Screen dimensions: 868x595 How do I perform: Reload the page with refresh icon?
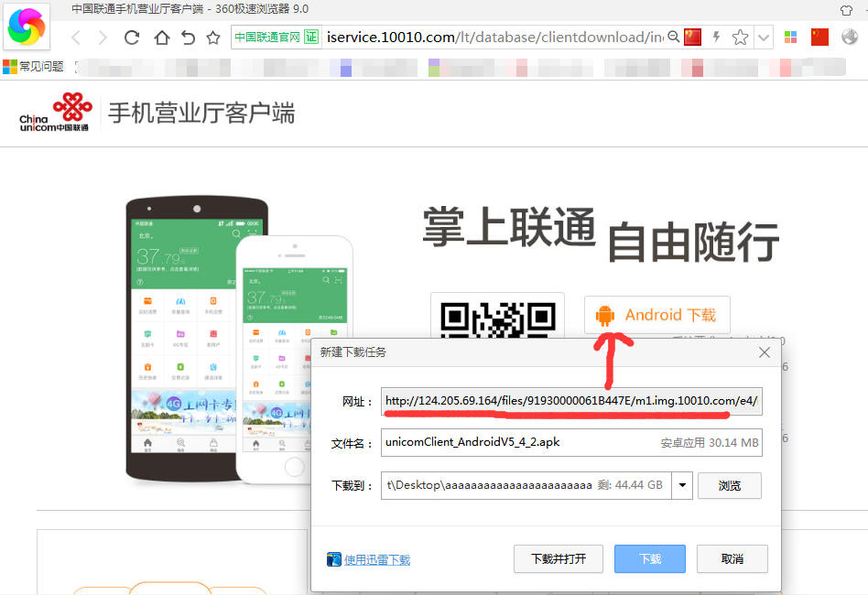132,38
